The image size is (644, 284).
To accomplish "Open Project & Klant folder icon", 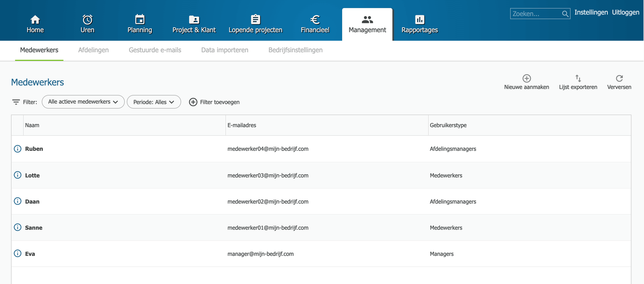I will pos(194,19).
